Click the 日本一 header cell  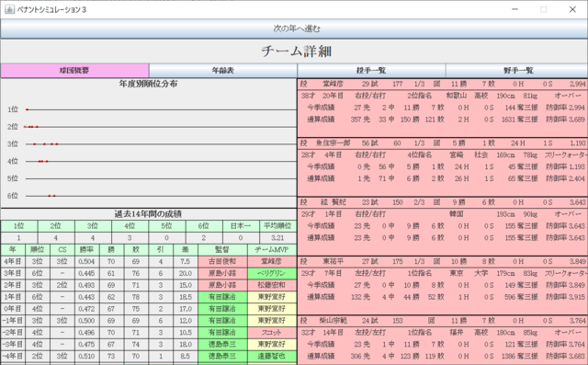tap(241, 226)
